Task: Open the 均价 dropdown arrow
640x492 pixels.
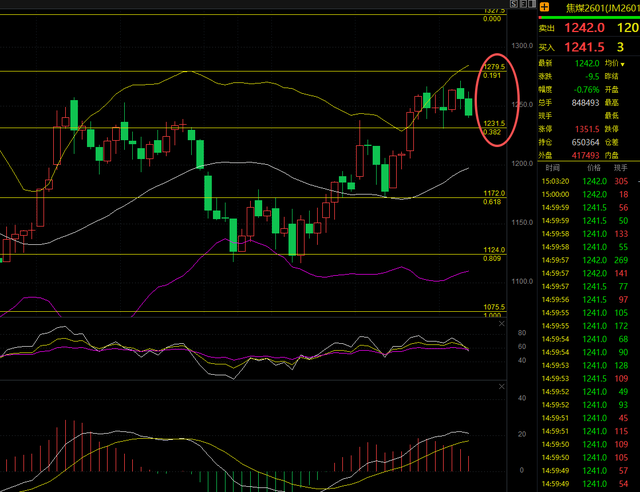Action: coord(622,65)
